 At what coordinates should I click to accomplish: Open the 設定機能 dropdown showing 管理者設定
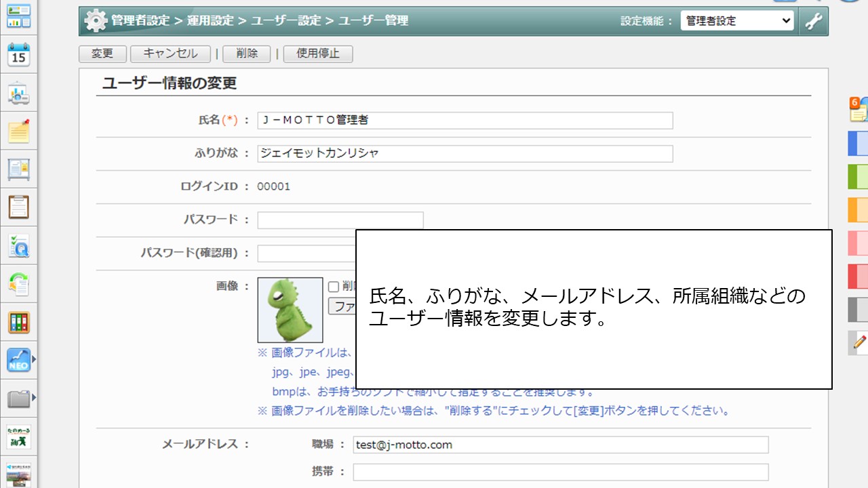pyautogui.click(x=736, y=21)
